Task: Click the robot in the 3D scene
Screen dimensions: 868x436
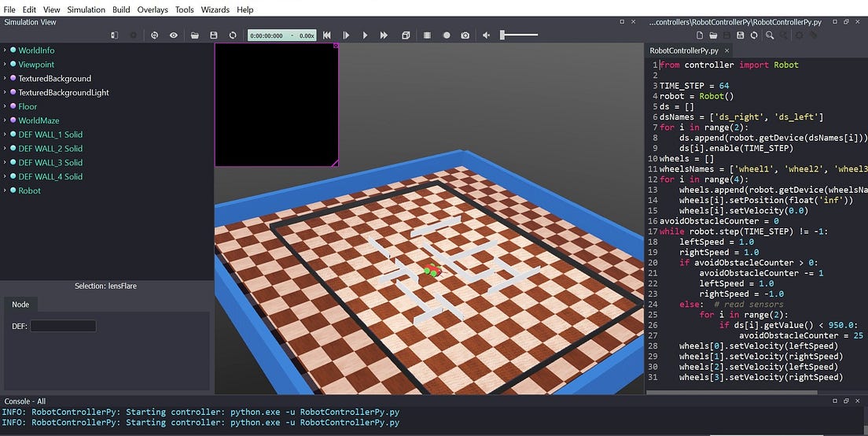Action: click(432, 271)
